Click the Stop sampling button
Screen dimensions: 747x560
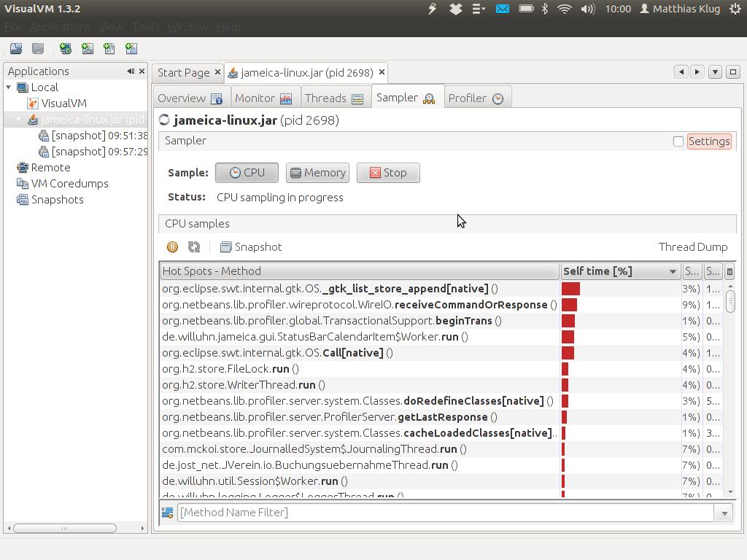tap(388, 173)
